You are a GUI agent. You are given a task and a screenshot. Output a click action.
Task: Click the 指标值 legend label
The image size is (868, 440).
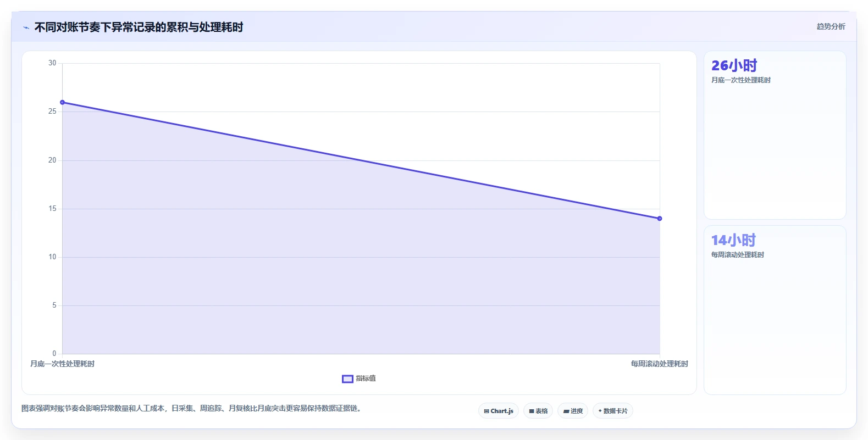(366, 378)
